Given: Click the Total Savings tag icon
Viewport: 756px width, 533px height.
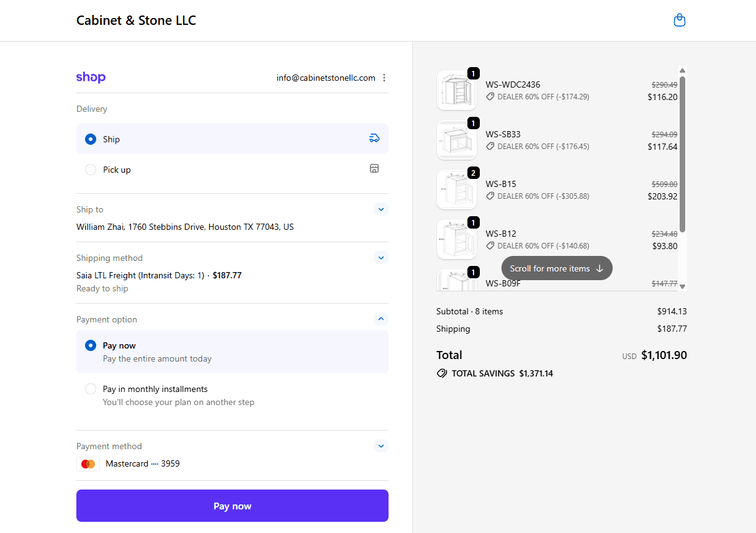Looking at the screenshot, I should click(442, 373).
